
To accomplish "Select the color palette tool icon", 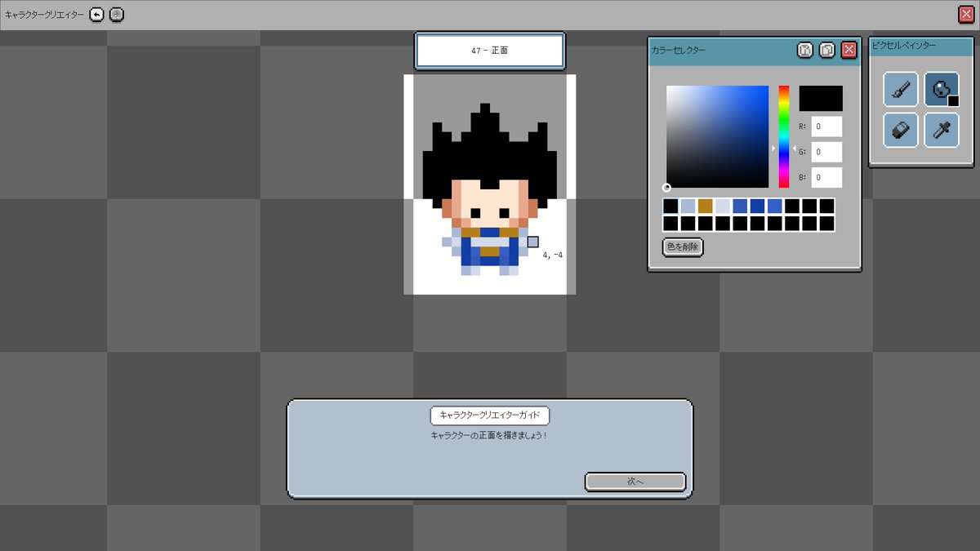I will click(x=942, y=89).
